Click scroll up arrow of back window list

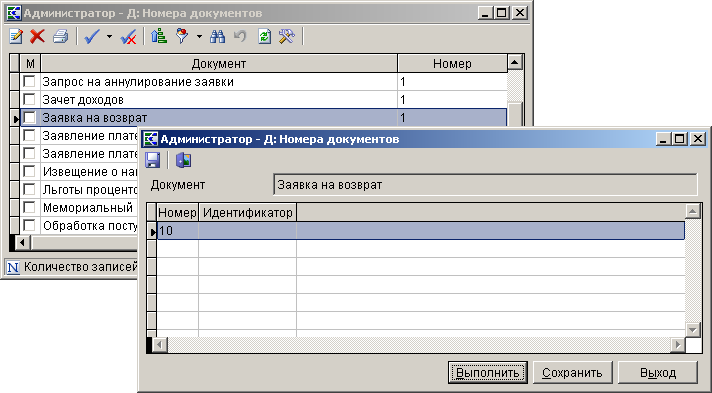515,62
